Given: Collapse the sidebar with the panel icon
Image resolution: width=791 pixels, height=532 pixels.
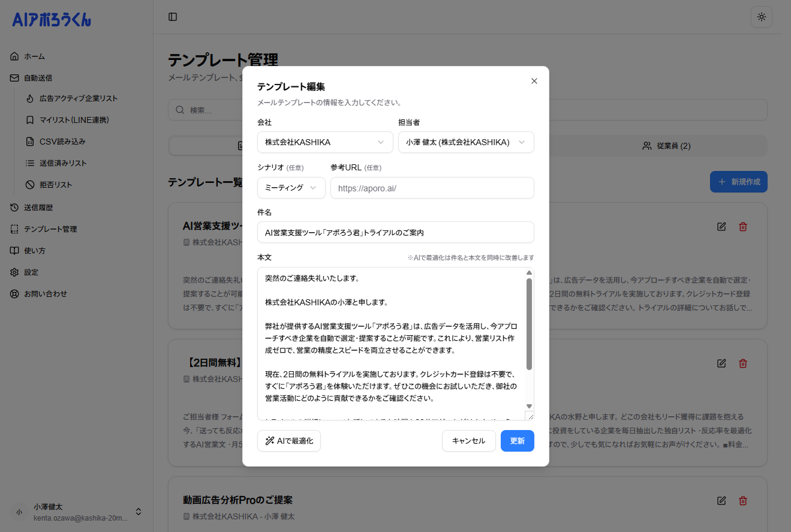Looking at the screenshot, I should tap(173, 17).
